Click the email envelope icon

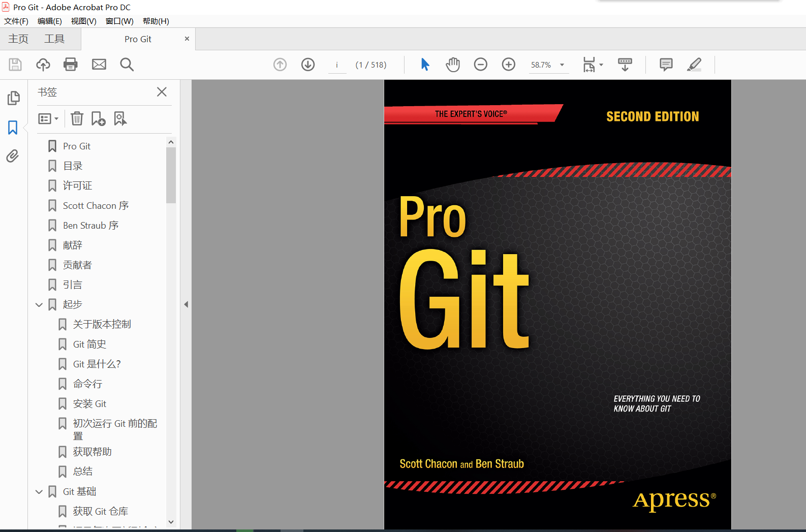pos(99,65)
